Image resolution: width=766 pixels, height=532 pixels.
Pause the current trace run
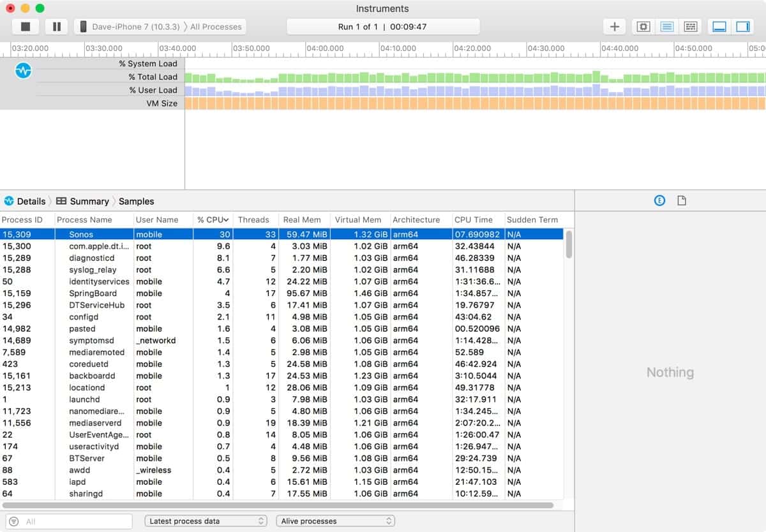pyautogui.click(x=56, y=27)
